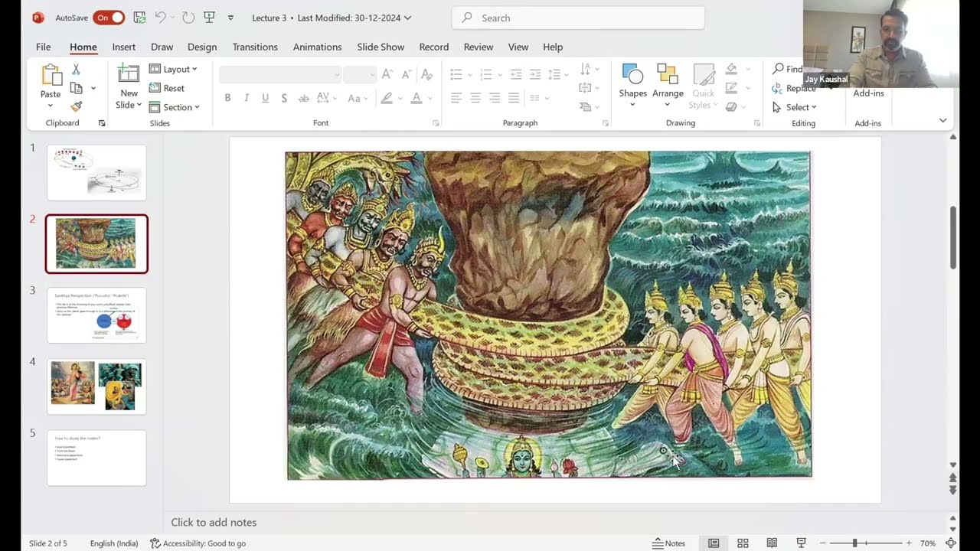Image resolution: width=980 pixels, height=551 pixels.
Task: Click the Shapes icon in Drawing group
Action: point(632,74)
